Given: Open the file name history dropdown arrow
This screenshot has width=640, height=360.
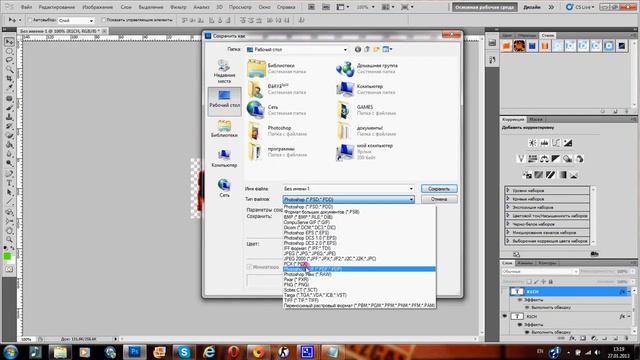Looking at the screenshot, I should point(411,189).
